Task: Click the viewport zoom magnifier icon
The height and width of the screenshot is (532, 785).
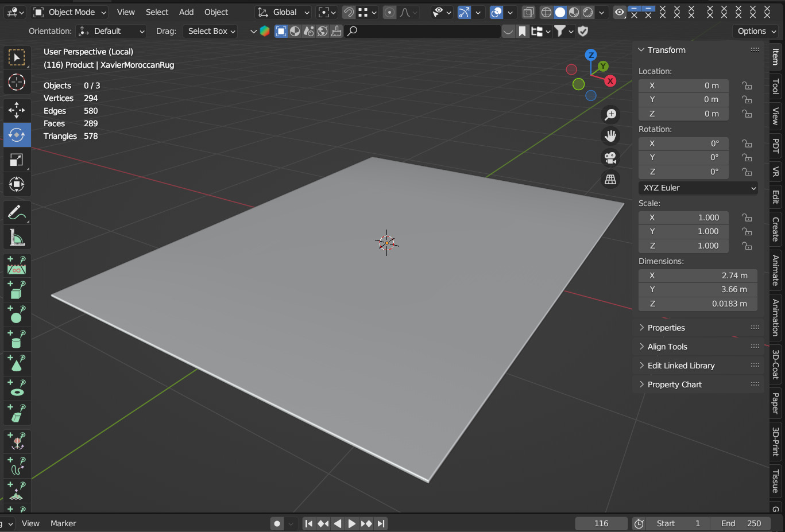Action: coord(610,115)
